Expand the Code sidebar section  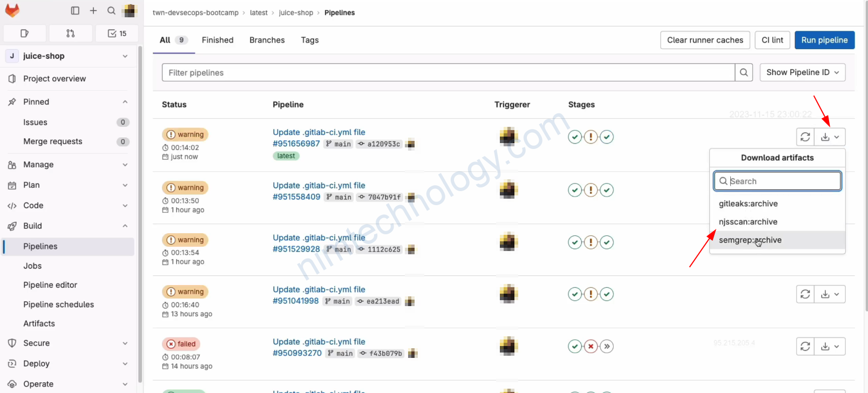tap(125, 206)
